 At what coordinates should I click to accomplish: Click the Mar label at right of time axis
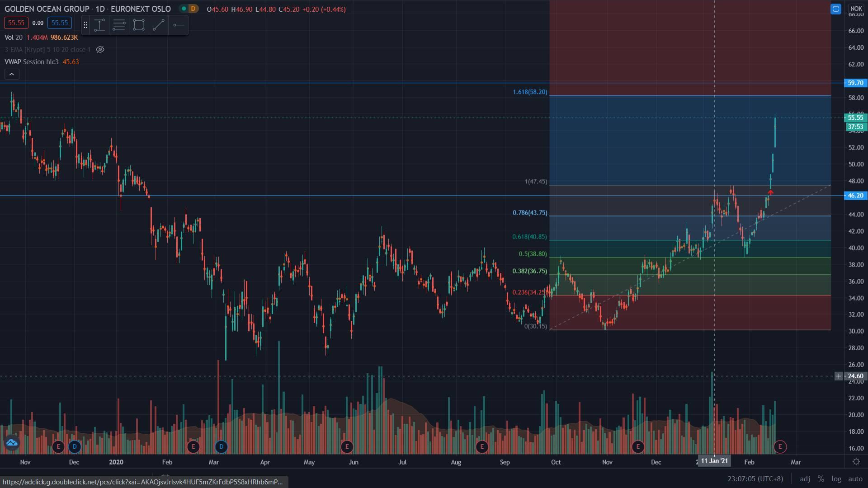(795, 462)
